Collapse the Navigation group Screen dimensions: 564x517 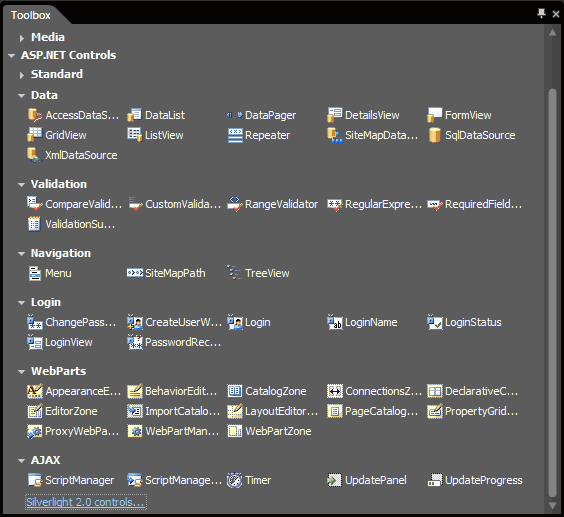click(x=22, y=254)
